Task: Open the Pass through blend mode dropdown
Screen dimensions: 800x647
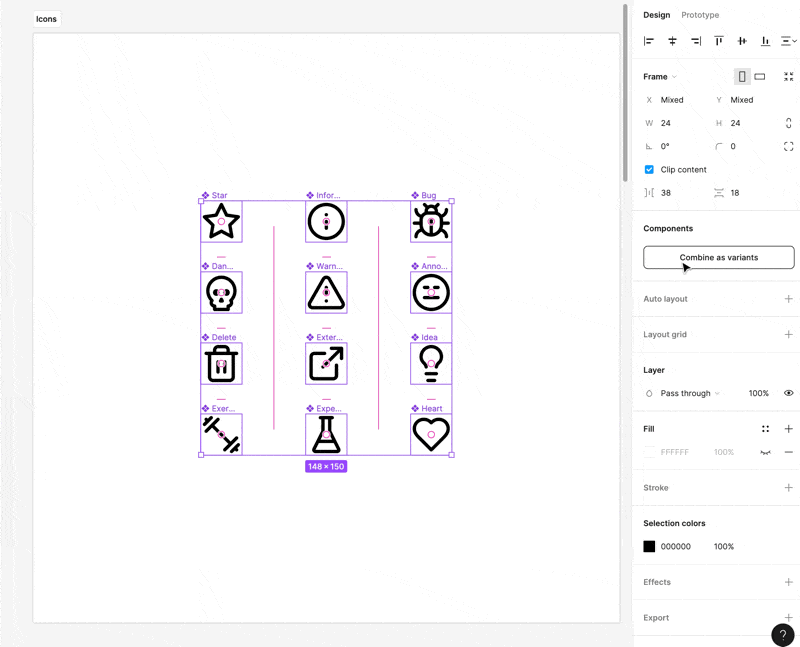Action: pyautogui.click(x=690, y=393)
